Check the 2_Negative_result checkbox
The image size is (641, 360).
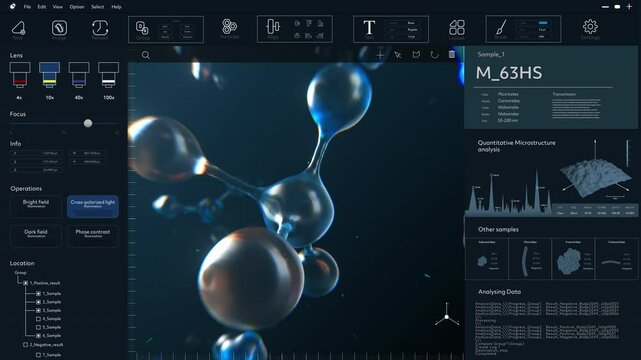pyautogui.click(x=26, y=344)
